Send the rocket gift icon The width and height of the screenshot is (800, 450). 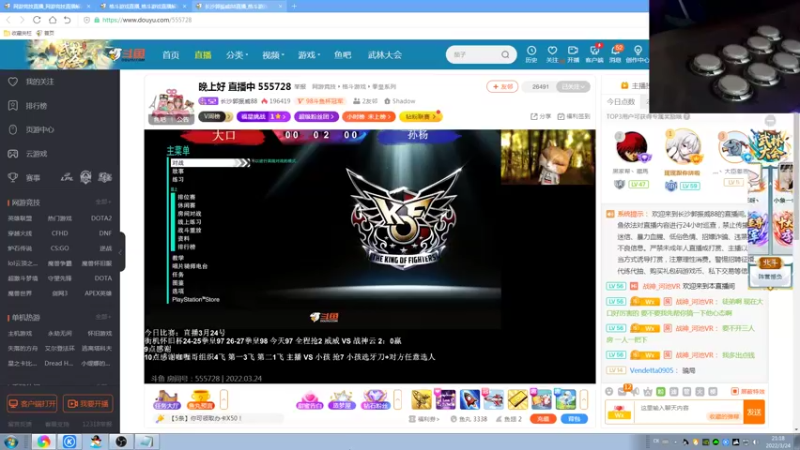469,399
